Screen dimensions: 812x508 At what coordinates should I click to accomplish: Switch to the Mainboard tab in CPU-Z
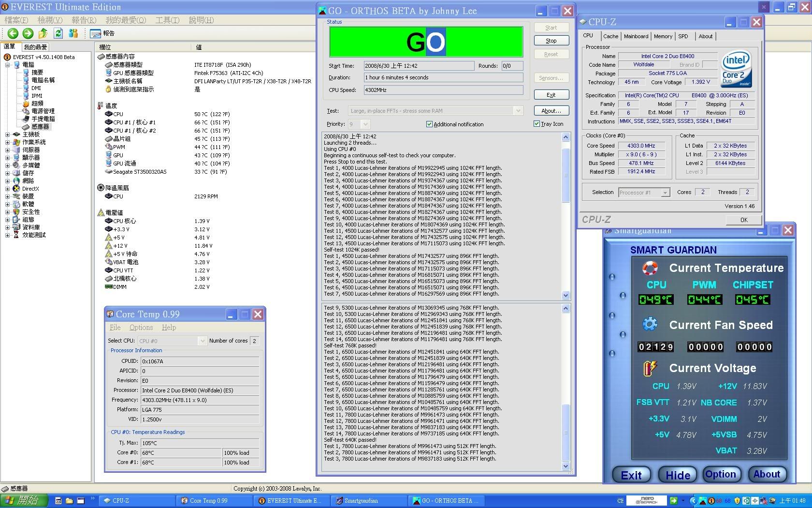tap(636, 36)
